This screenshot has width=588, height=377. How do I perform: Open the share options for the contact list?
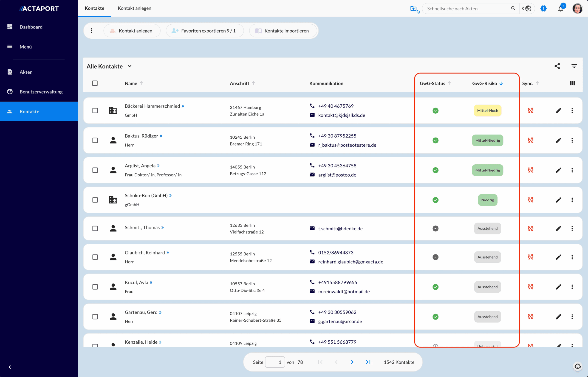(x=557, y=66)
